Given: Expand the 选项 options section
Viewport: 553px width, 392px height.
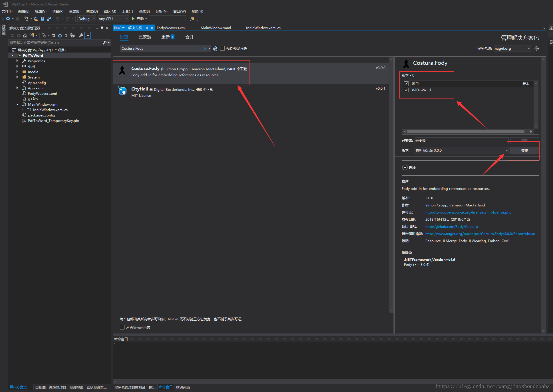Looking at the screenshot, I should (x=405, y=167).
